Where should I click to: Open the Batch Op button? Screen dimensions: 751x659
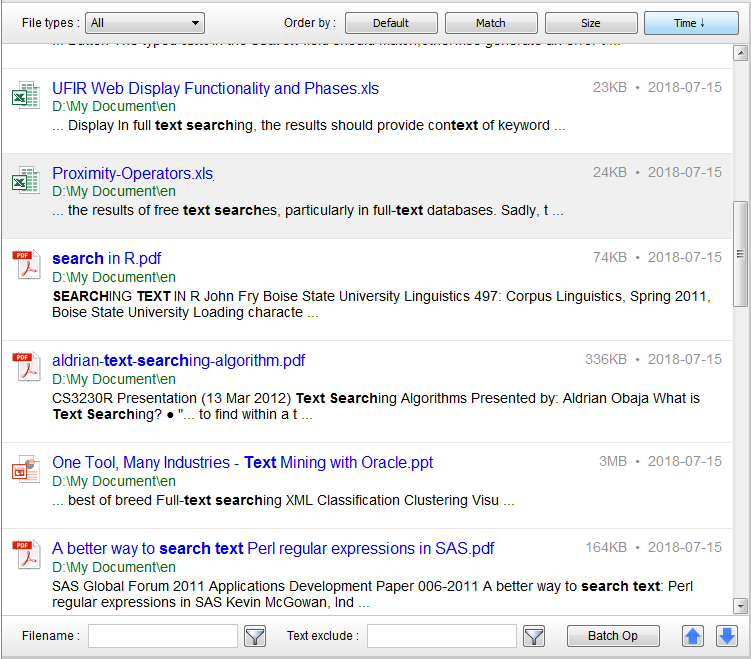pos(613,636)
